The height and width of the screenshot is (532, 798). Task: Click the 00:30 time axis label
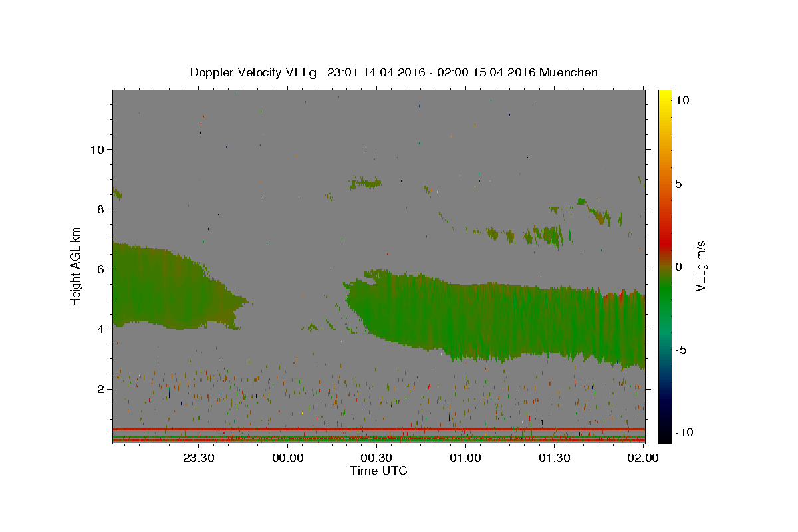pos(376,458)
